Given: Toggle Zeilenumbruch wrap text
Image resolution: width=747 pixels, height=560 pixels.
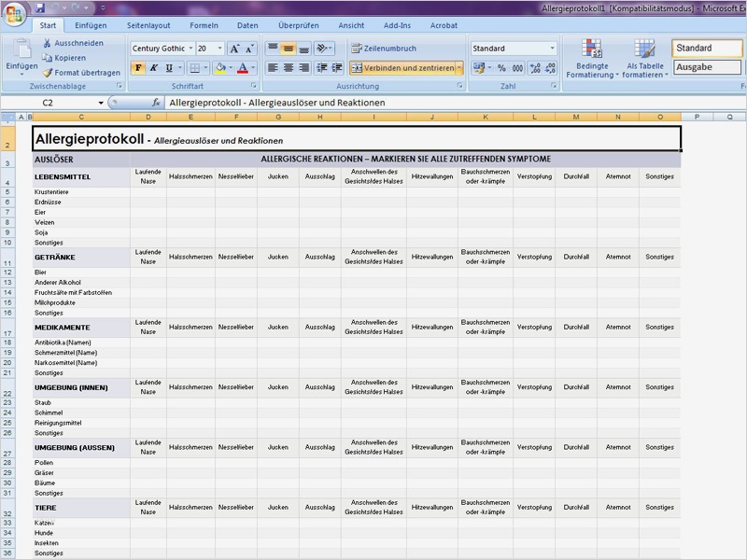Looking at the screenshot, I should [384, 49].
